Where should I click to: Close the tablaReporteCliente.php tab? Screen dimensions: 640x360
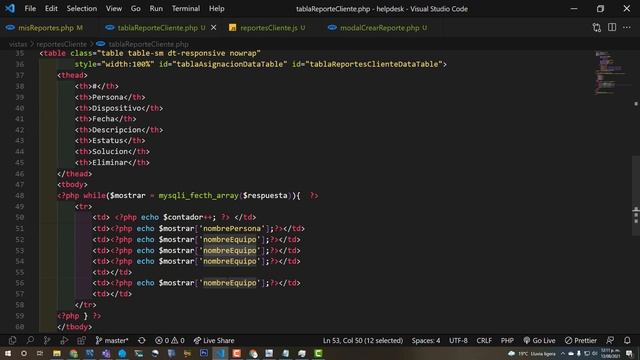[213, 28]
